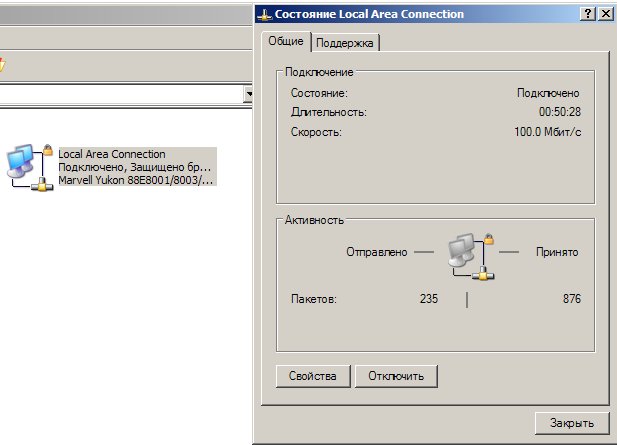
Task: Click the Принято label
Action: click(557, 252)
